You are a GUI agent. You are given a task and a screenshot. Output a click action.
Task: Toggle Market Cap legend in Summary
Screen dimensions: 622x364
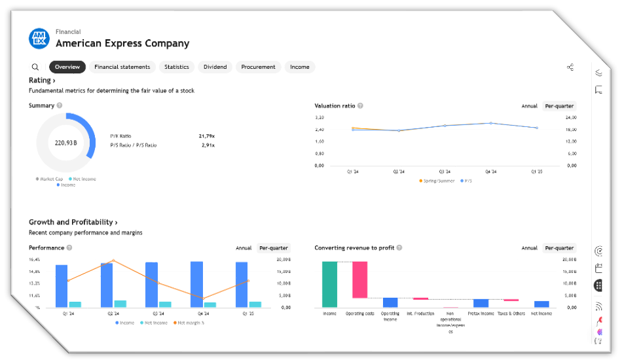click(x=50, y=179)
